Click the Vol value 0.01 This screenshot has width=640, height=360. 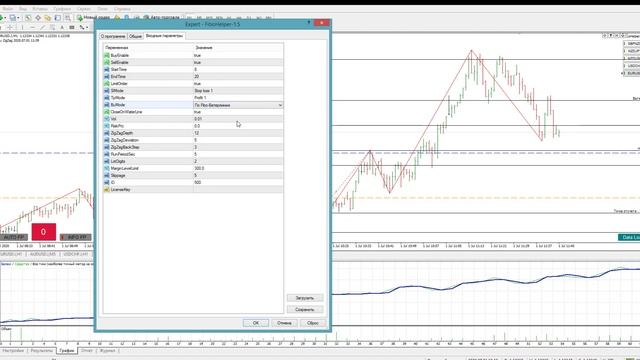click(198, 119)
